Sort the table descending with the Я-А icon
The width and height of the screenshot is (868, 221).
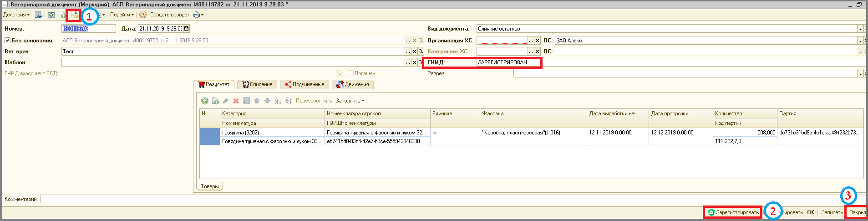point(288,101)
